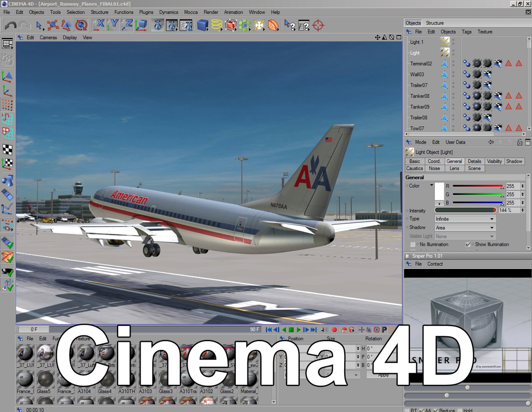Click the green array object icon
This screenshot has width=532, height=412.
pos(245,25)
